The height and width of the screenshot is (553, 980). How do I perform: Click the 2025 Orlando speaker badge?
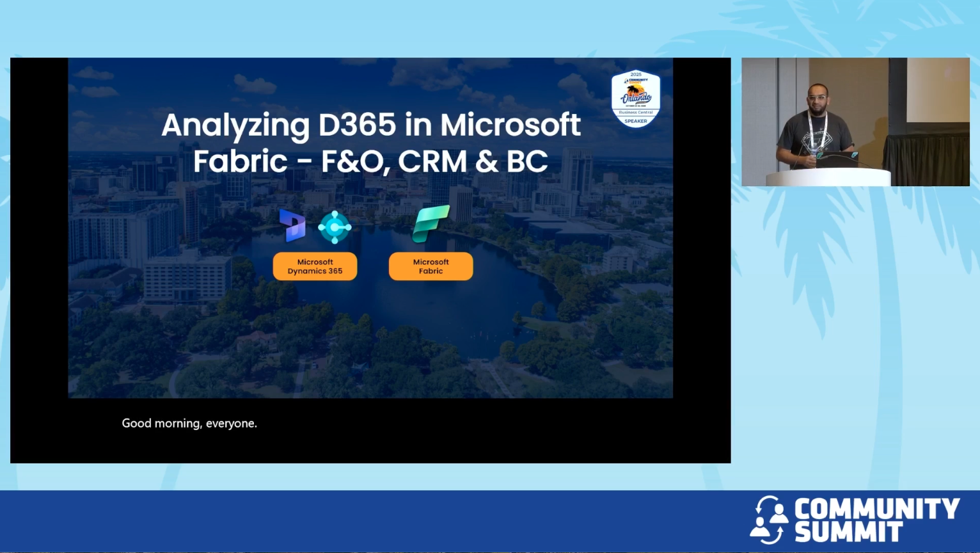click(x=636, y=97)
